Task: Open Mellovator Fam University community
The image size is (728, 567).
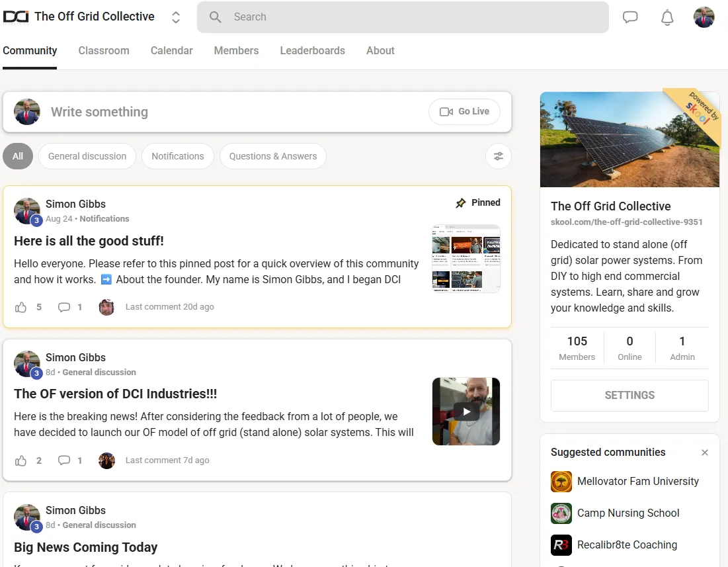Action: click(x=638, y=481)
